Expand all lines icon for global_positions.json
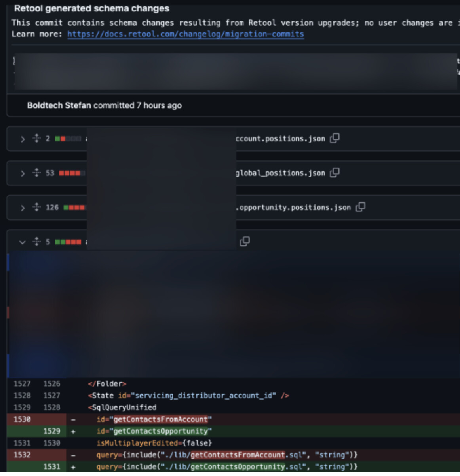 (x=36, y=173)
